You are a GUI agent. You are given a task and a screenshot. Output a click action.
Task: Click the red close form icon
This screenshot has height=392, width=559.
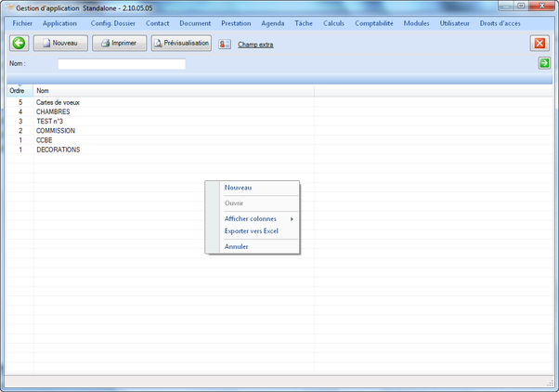coord(539,43)
